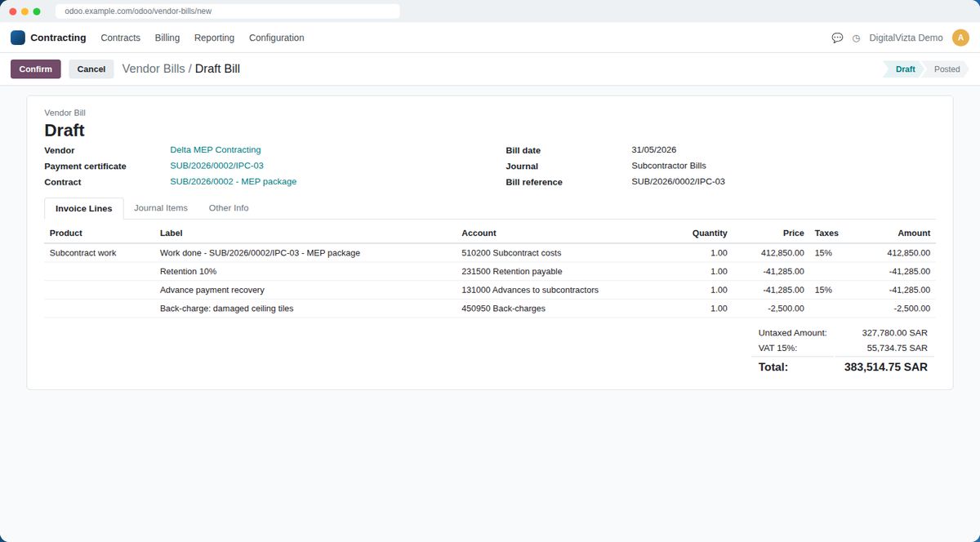Open payment certificate SUB/2026/0002/IPC-03 link
The height and width of the screenshot is (542, 980).
coord(216,166)
